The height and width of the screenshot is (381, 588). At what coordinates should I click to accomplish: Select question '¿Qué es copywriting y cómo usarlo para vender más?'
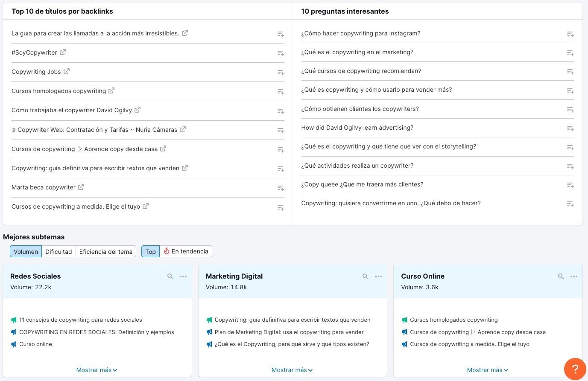click(377, 90)
